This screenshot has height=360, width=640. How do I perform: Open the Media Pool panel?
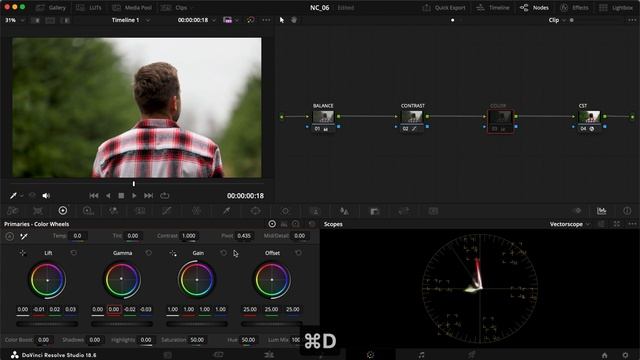tap(132, 8)
